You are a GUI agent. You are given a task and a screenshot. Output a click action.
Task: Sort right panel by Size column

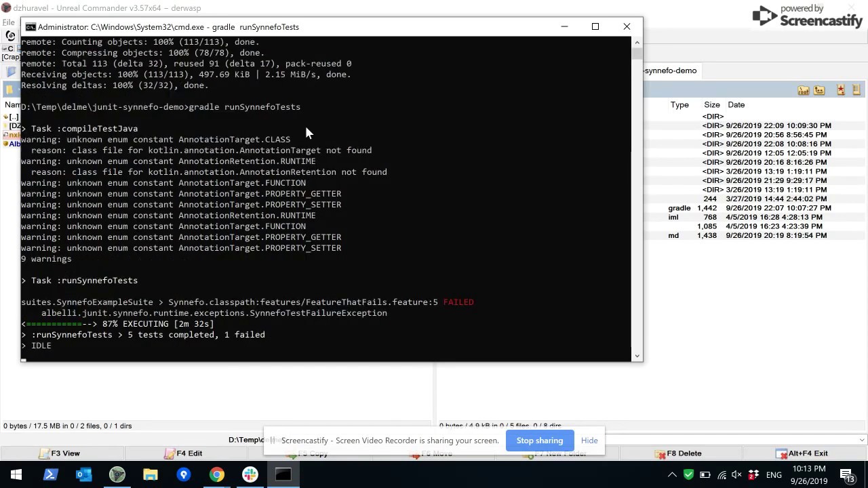pos(712,105)
